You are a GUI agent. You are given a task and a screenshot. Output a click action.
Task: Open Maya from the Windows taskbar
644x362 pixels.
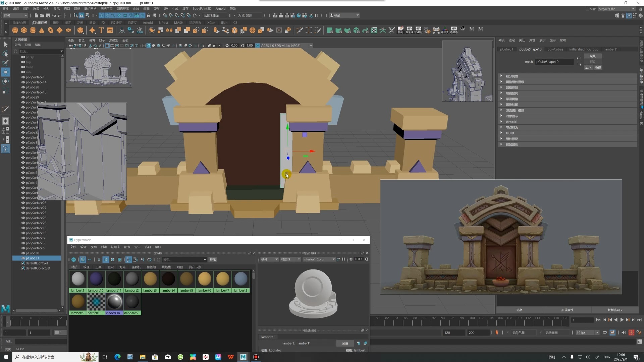pyautogui.click(x=243, y=357)
